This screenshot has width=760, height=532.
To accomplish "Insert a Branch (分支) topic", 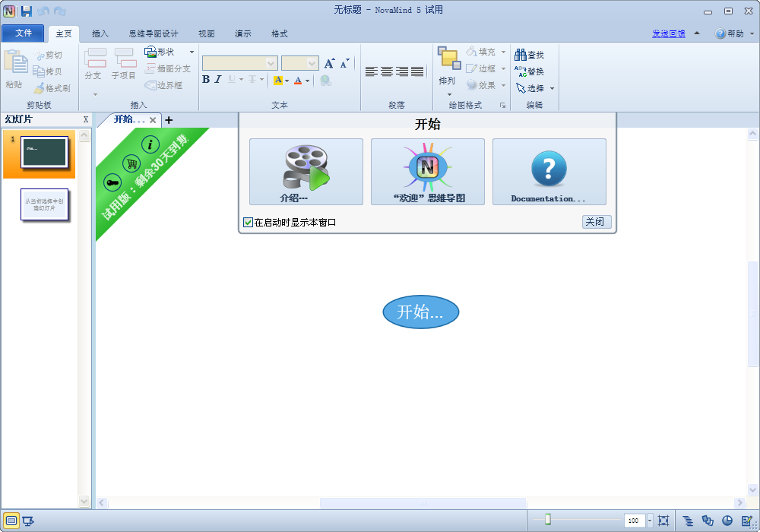I will (95, 58).
